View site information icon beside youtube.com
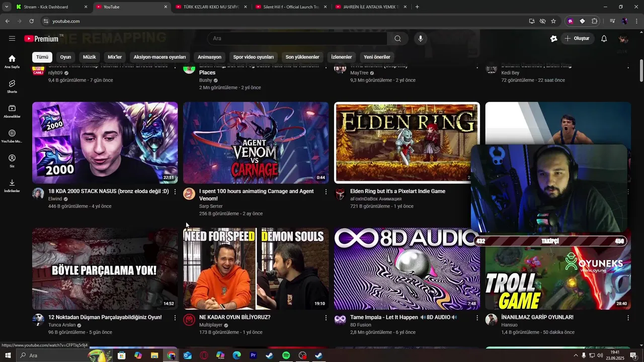The width and height of the screenshot is (644, 362). (x=45, y=21)
